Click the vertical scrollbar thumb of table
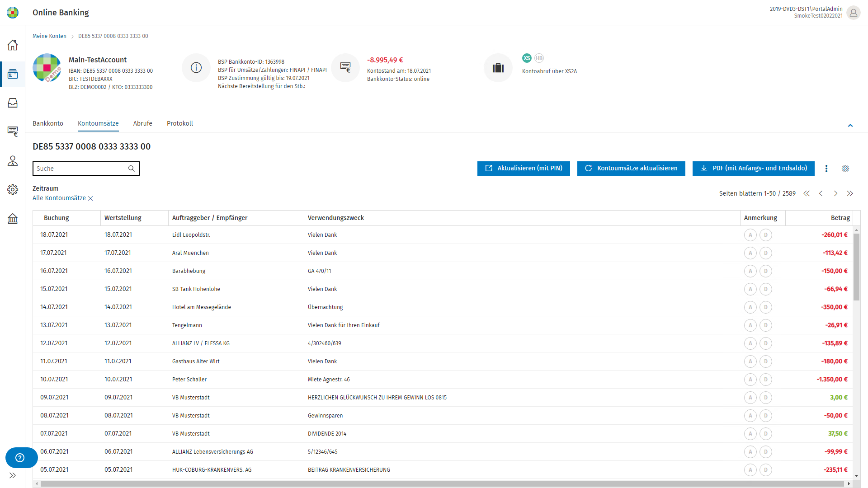The image size is (868, 488). click(x=856, y=267)
